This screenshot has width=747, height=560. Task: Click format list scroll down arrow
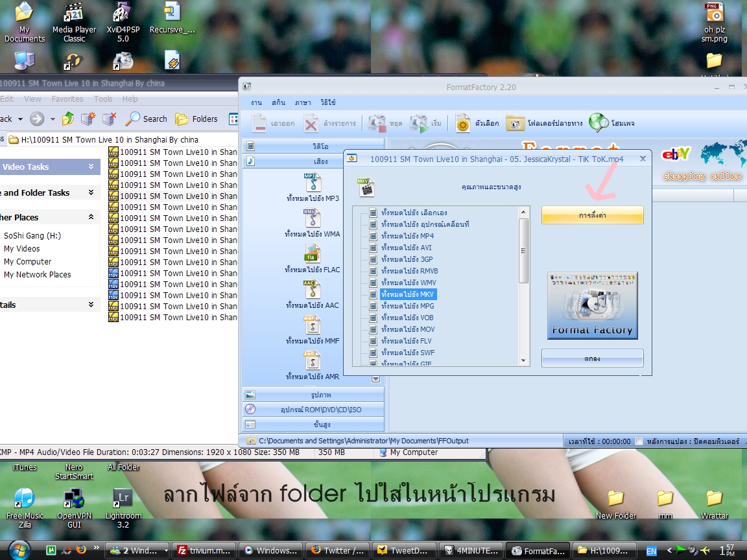tap(523, 360)
